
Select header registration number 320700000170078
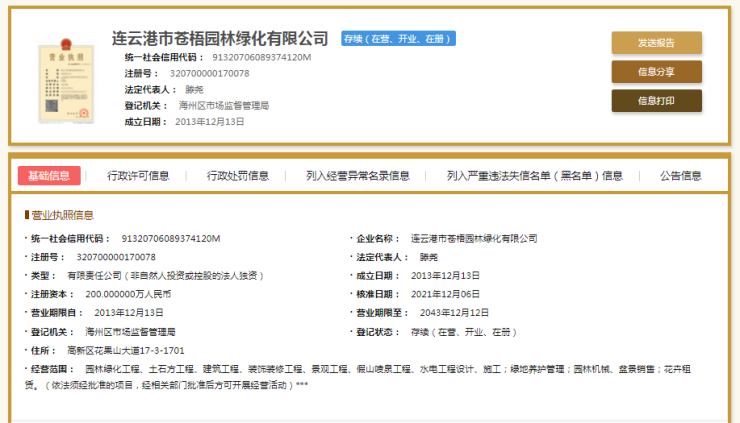[210, 73]
